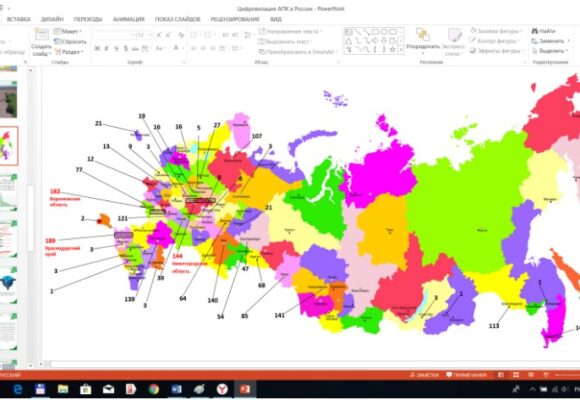Click Text Direction (Направление текста) button
Screen dimensions: 580x400
pos(290,31)
